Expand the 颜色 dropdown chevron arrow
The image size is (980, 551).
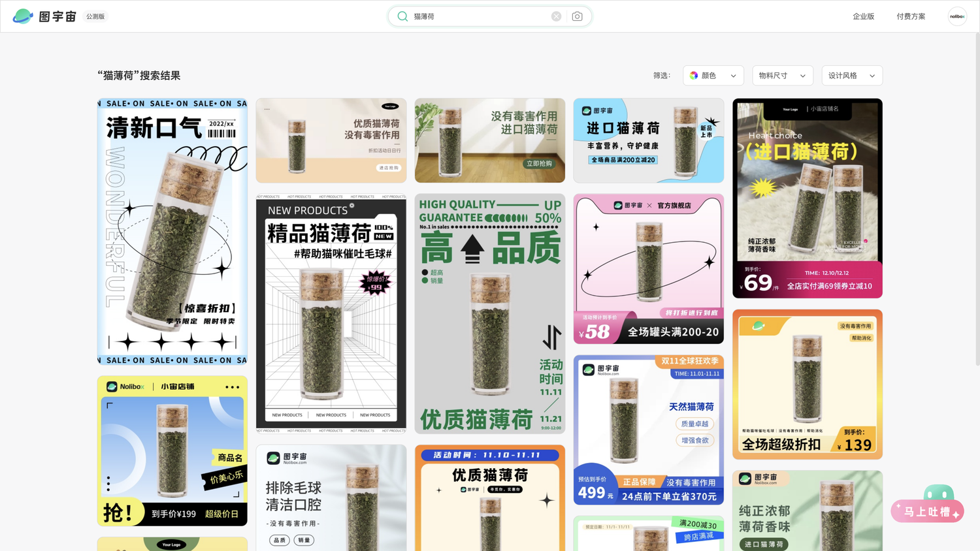pyautogui.click(x=733, y=76)
